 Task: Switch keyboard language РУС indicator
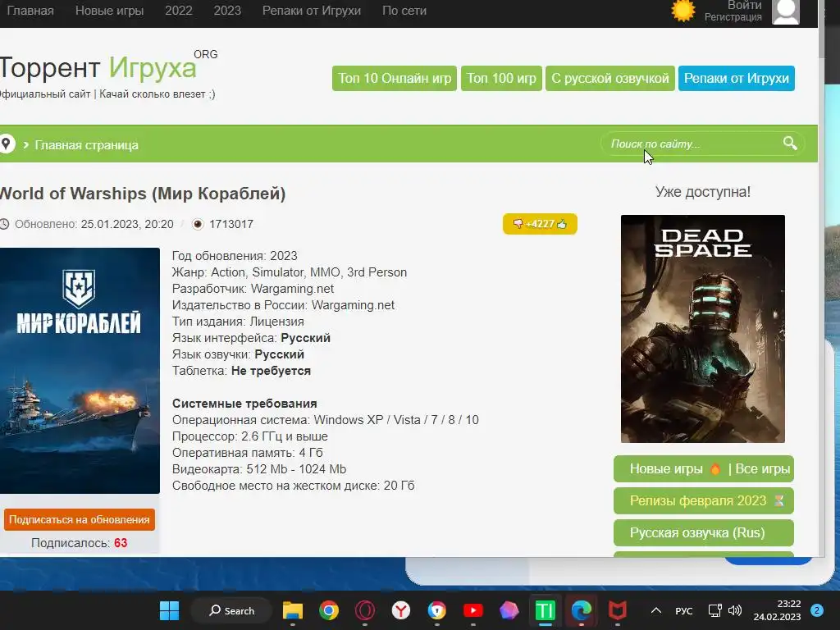[x=683, y=610]
